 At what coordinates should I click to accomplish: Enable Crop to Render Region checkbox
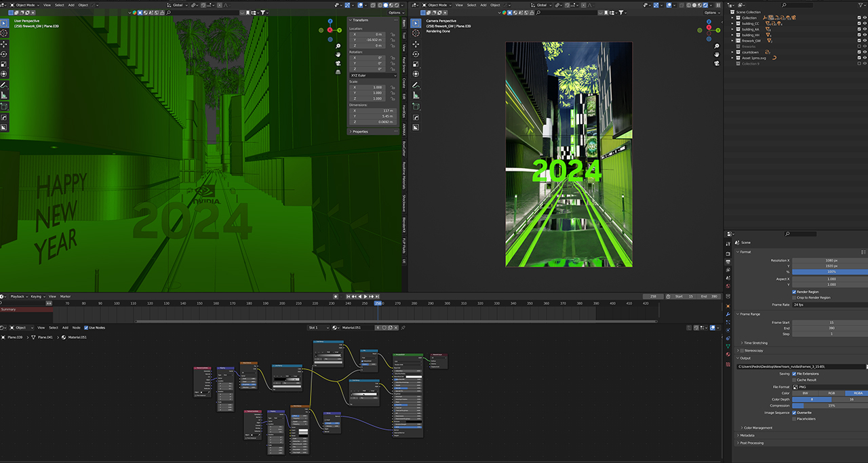pos(794,298)
